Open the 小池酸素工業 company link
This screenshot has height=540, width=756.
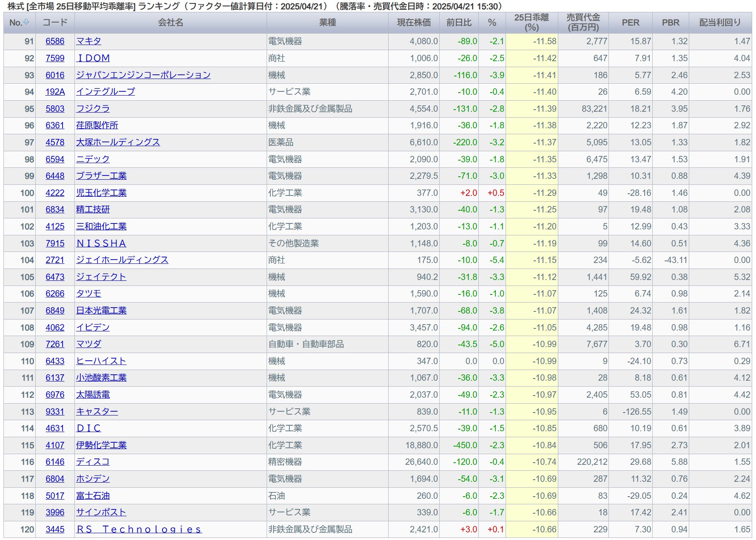pyautogui.click(x=101, y=378)
